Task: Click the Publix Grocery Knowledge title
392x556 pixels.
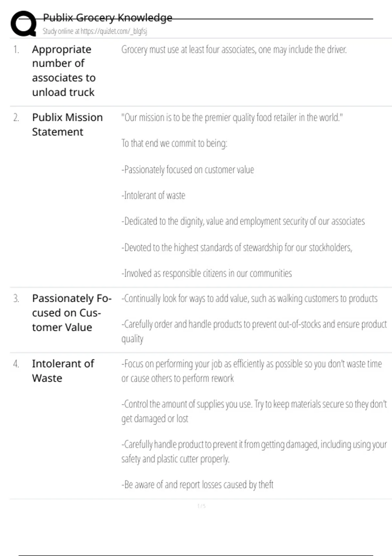Action: tap(107, 18)
